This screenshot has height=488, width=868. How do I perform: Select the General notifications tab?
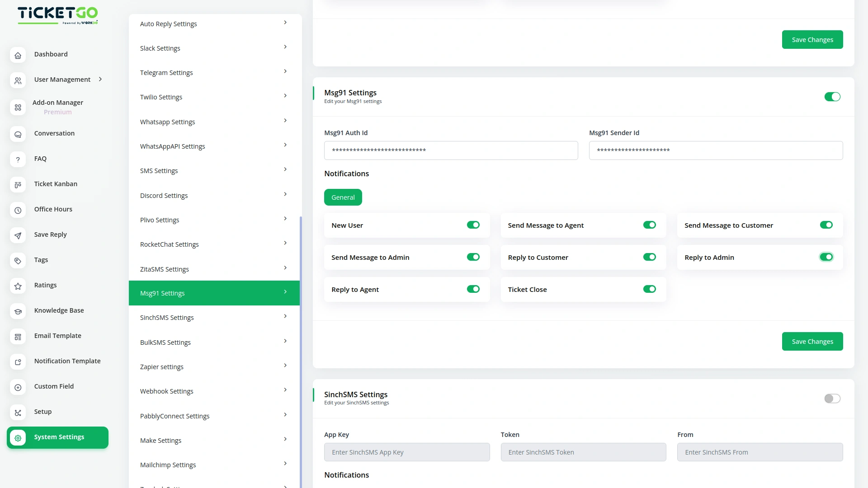point(343,197)
